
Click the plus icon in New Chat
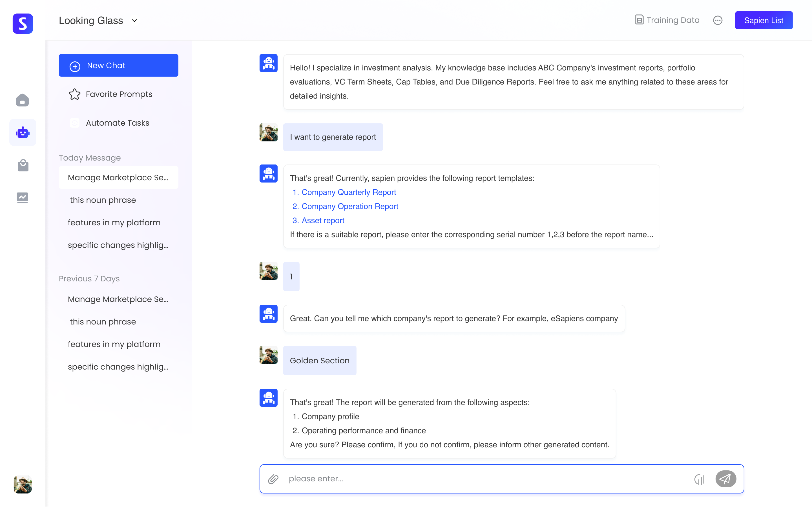click(x=75, y=66)
